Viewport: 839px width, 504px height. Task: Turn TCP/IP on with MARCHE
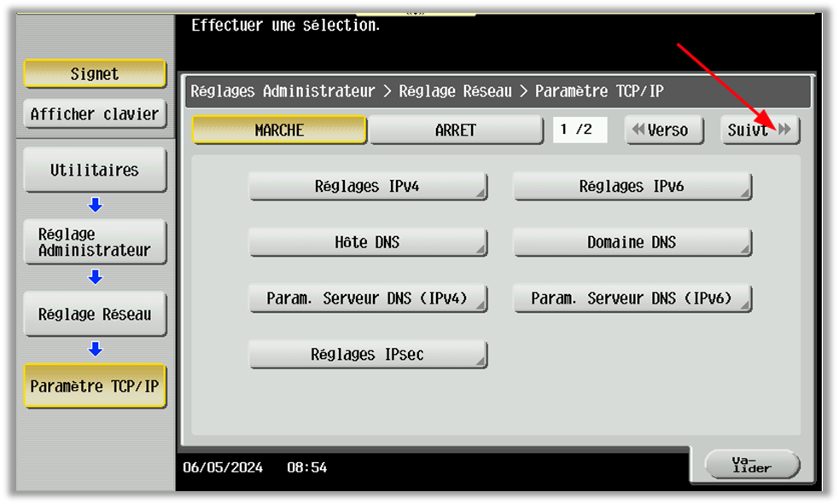tap(279, 130)
